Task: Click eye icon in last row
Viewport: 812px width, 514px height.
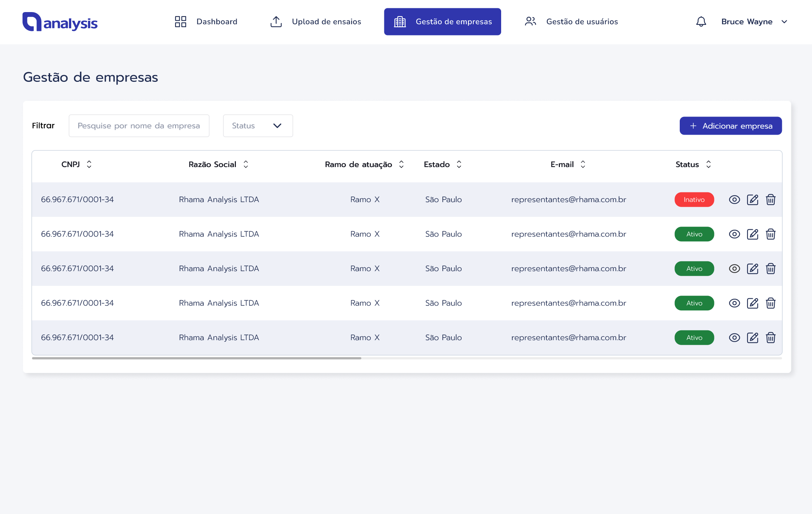Action: click(x=734, y=338)
